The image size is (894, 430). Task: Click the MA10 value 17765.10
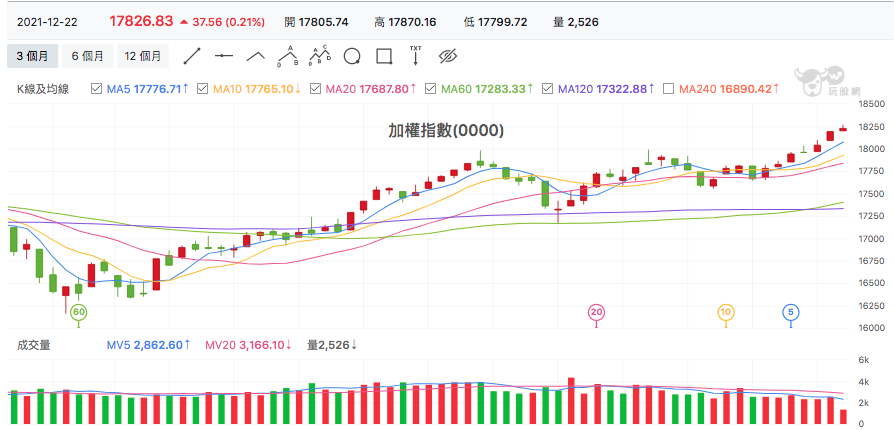click(268, 89)
